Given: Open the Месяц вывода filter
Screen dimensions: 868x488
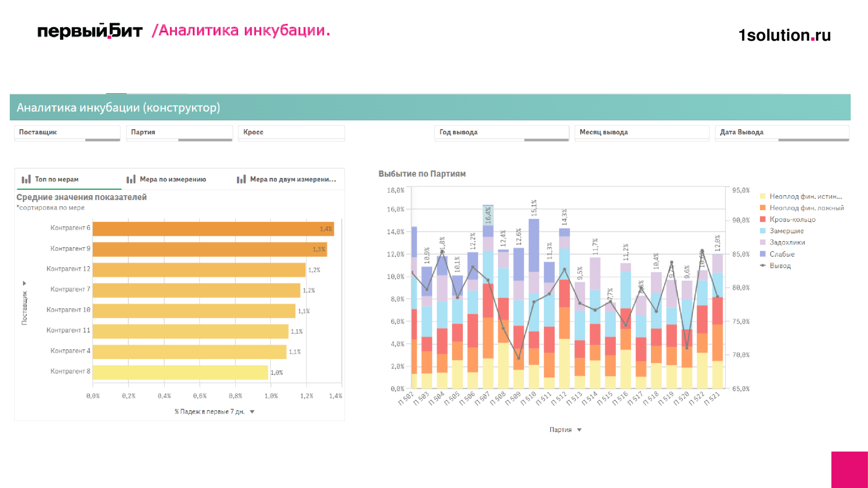Looking at the screenshot, I should (x=642, y=133).
